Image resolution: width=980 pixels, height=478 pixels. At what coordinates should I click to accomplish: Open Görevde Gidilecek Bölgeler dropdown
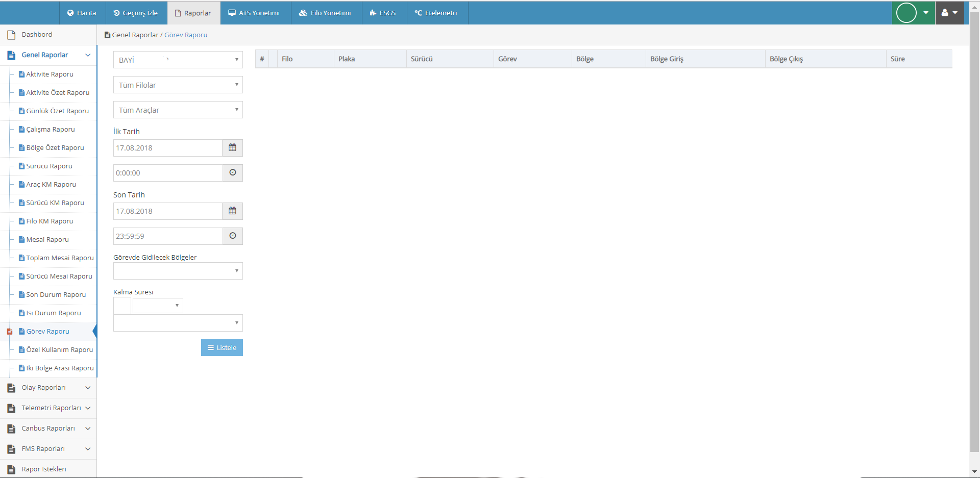[178, 271]
